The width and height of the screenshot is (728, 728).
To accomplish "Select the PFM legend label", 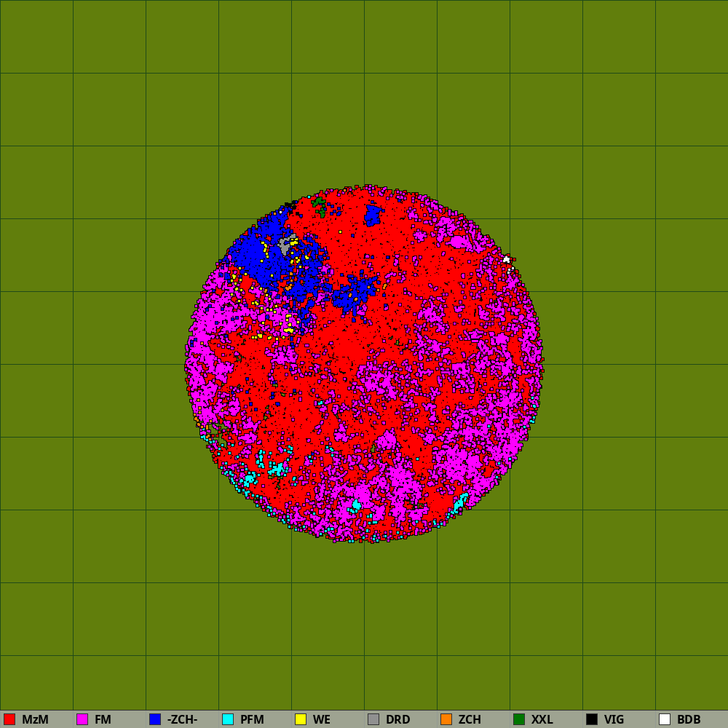I will [252, 720].
